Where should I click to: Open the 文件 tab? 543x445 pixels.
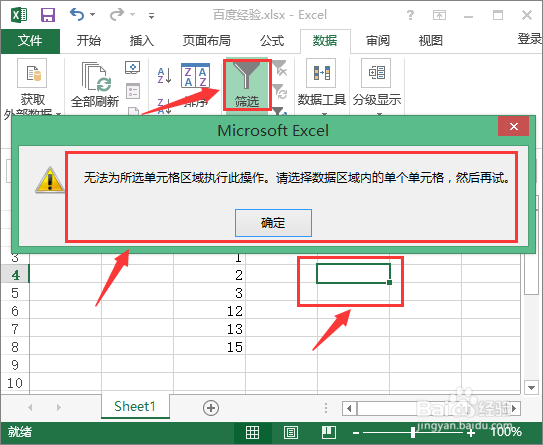pyautogui.click(x=30, y=41)
